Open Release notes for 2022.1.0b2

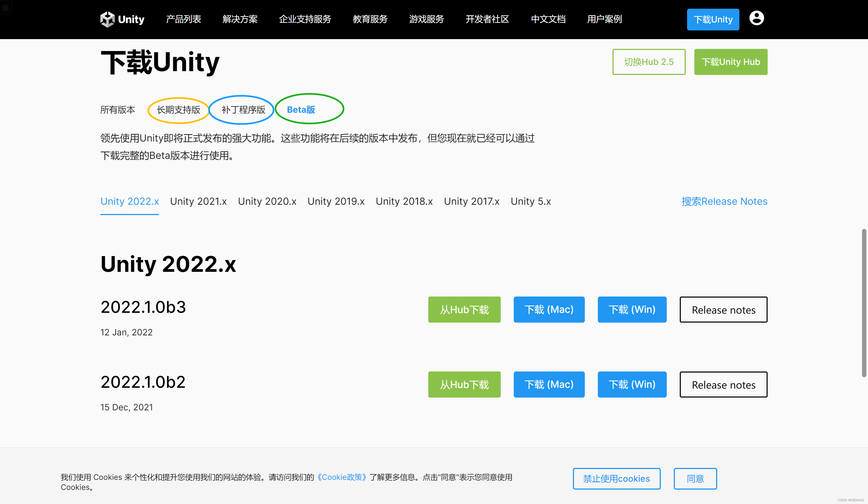pyautogui.click(x=723, y=384)
